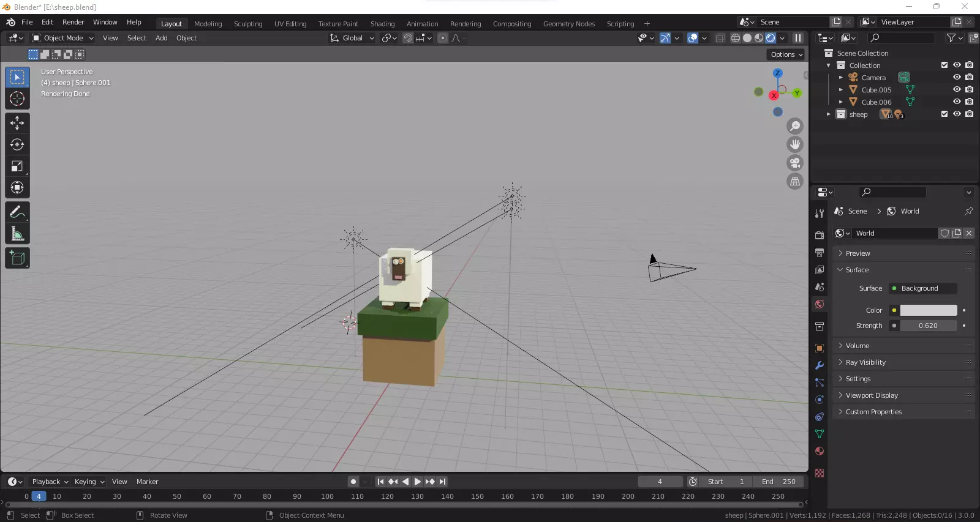
Task: Unlink the World datablock with X
Action: click(969, 233)
